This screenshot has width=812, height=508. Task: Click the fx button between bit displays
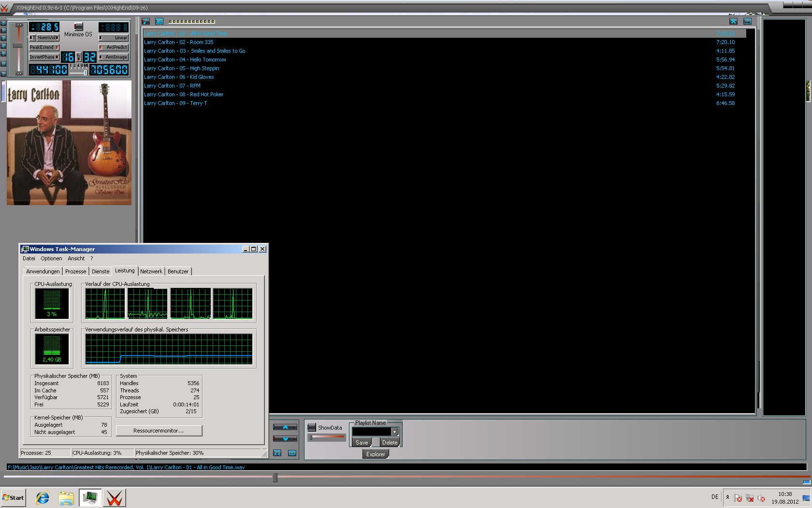tap(79, 57)
